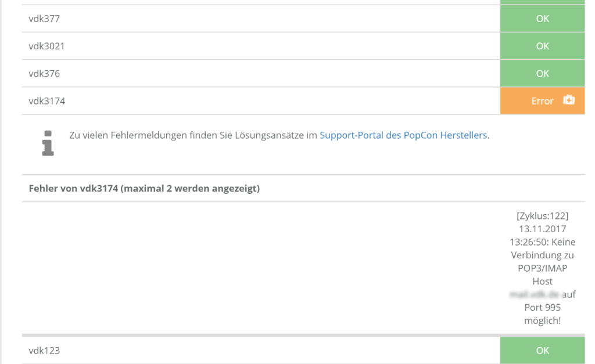Select the vdk377 account row name
The width and height of the screenshot is (595, 364).
coord(44,19)
